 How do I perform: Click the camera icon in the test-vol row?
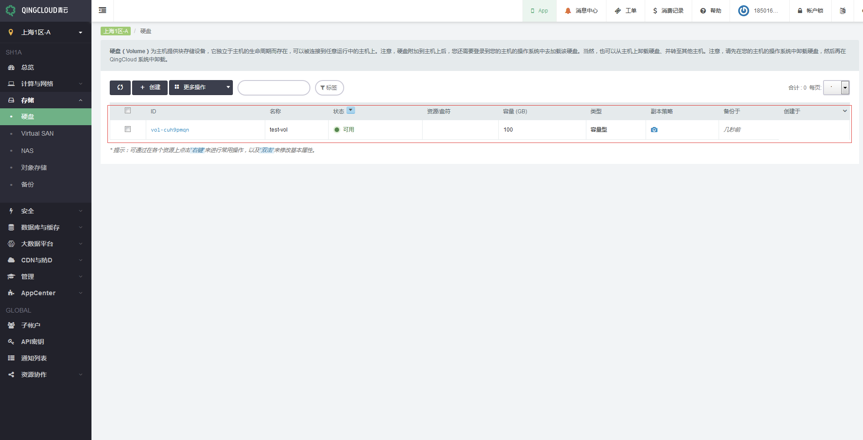click(654, 130)
